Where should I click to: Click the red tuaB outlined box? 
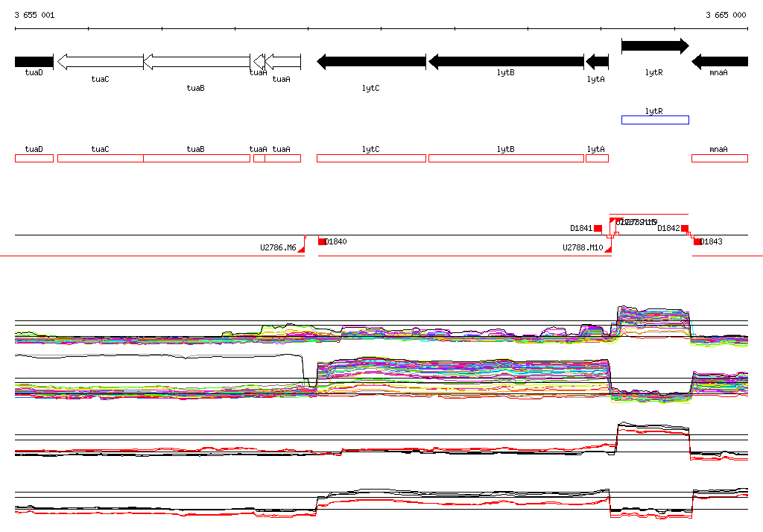point(197,158)
